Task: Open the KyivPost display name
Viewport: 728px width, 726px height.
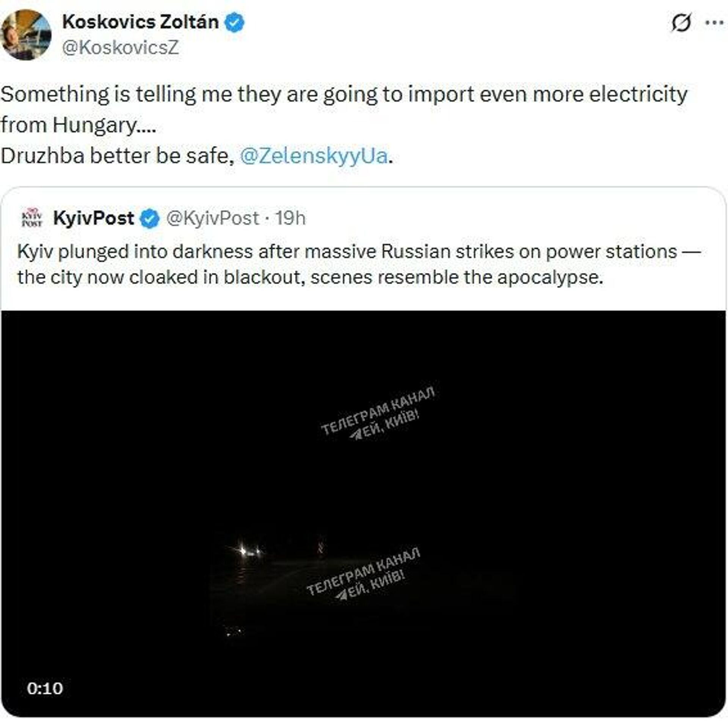Action: click(93, 218)
